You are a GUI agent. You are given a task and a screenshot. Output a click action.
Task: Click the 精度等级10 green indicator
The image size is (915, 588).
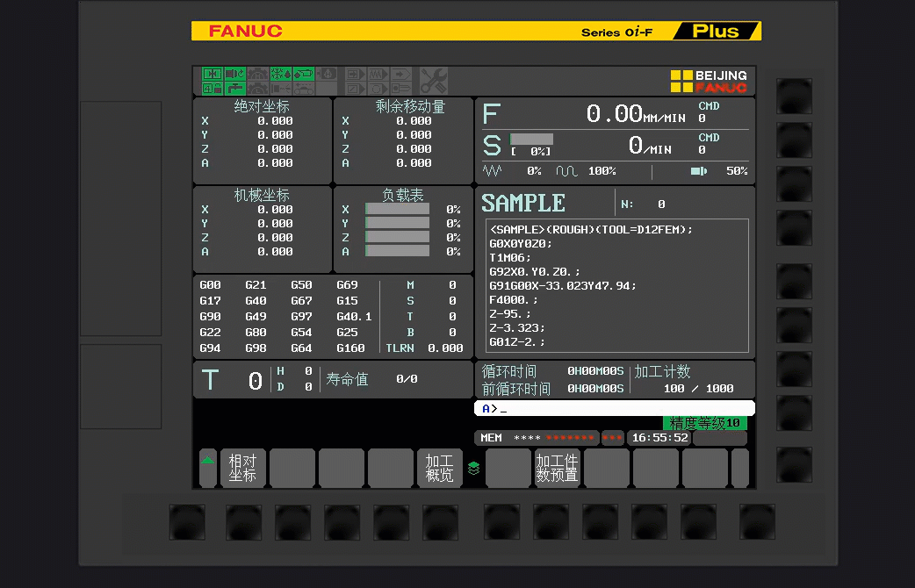(x=705, y=422)
